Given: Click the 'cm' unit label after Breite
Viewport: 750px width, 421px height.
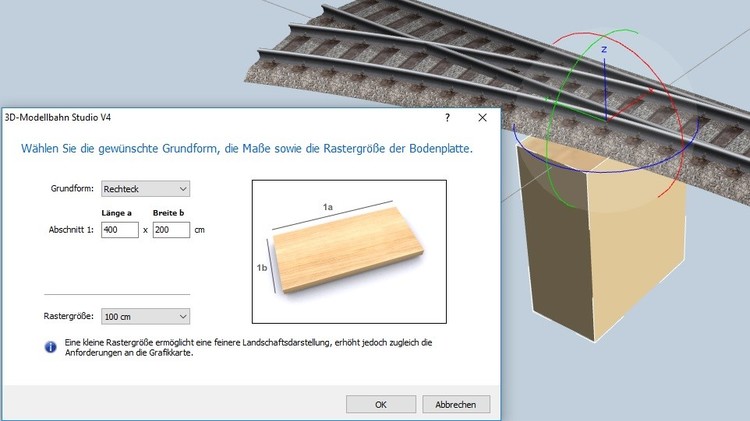Looking at the screenshot, I should tap(199, 230).
